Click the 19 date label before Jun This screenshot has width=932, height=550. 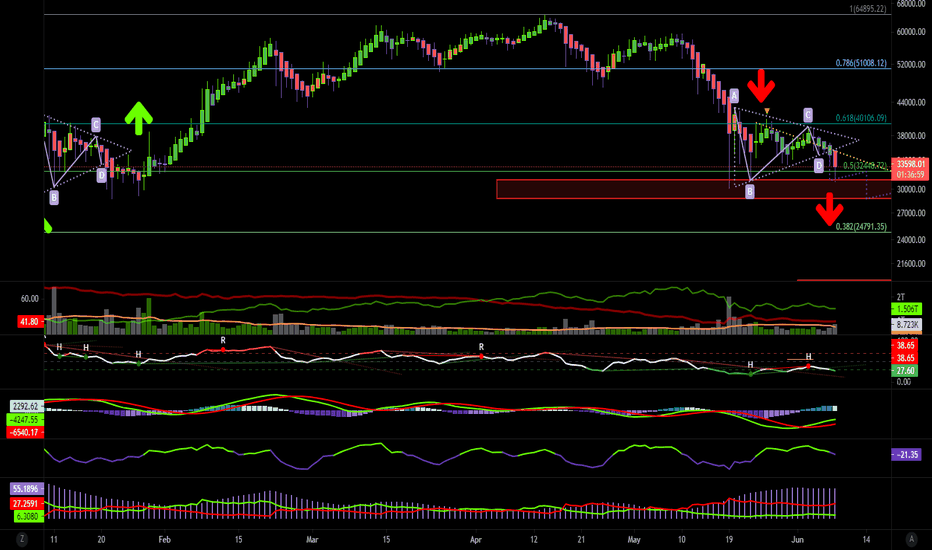[729, 540]
